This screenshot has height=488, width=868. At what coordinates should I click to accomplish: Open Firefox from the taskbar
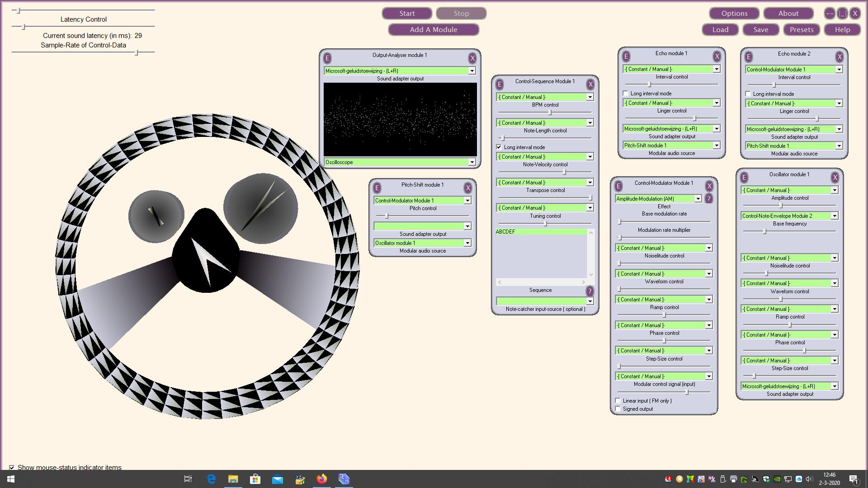tap(322, 479)
